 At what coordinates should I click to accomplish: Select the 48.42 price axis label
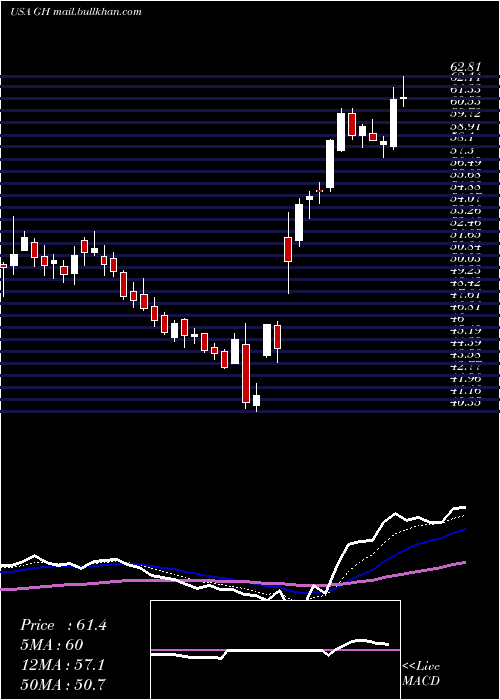click(465, 283)
